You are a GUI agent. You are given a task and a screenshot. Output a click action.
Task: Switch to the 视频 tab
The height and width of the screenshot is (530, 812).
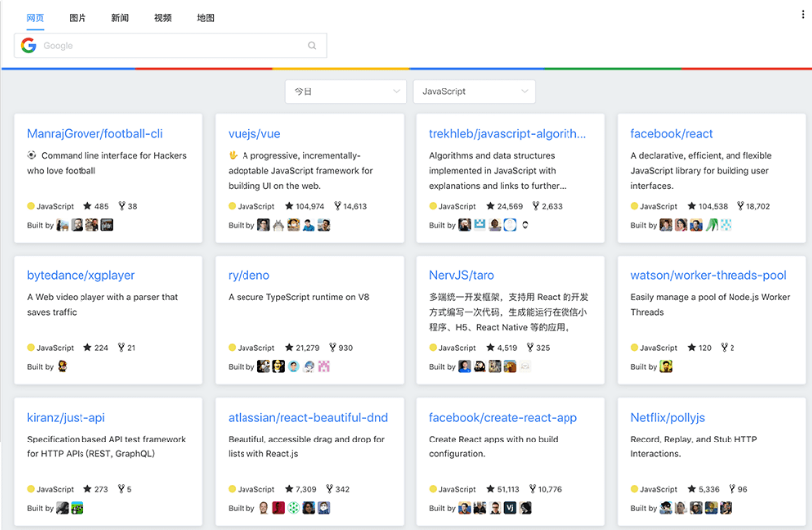163,18
